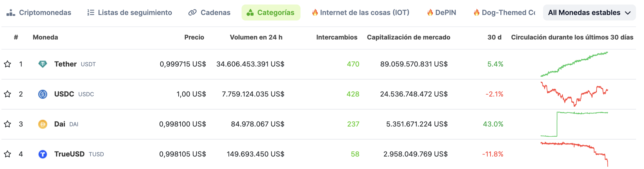
Task: Switch to the Categorías tab
Action: 271,12
